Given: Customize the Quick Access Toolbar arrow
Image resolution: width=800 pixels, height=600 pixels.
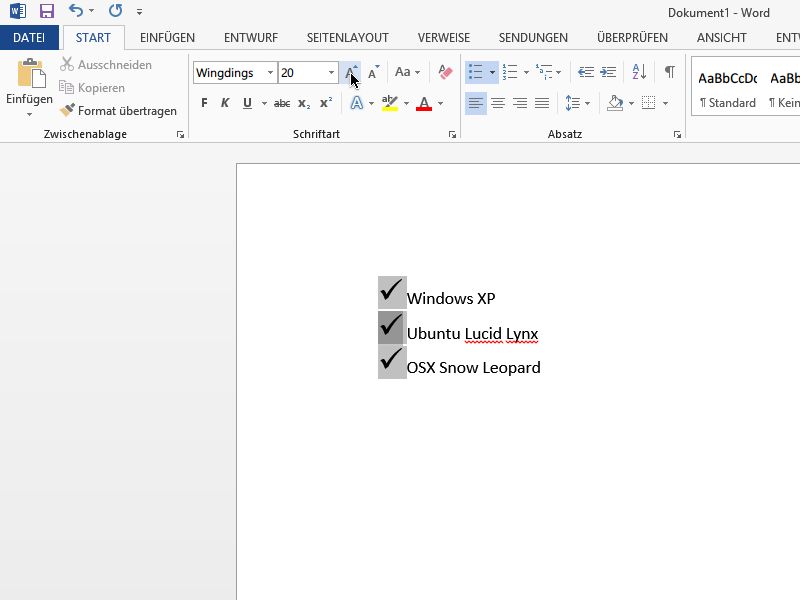Looking at the screenshot, I should pyautogui.click(x=139, y=11).
